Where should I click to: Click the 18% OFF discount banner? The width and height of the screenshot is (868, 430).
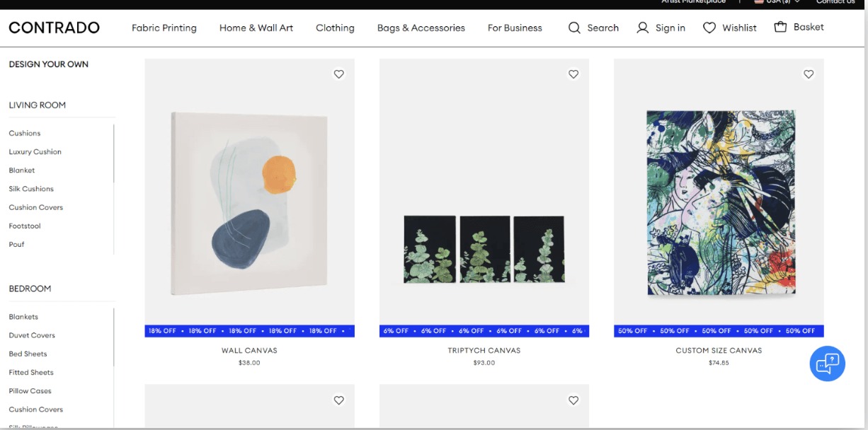coord(249,331)
